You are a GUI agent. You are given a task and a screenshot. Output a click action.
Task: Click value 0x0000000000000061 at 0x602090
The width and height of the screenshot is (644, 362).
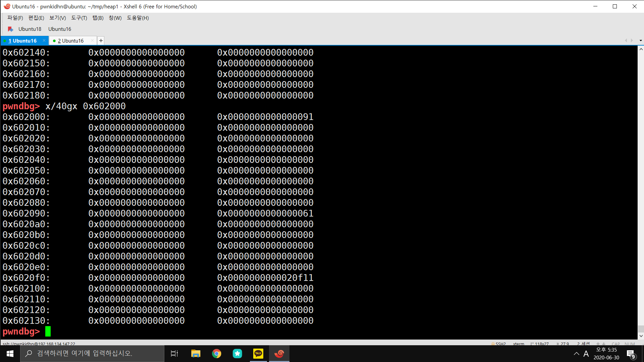265,213
